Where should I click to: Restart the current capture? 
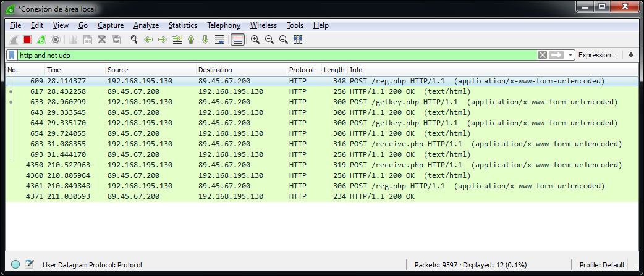coord(41,40)
